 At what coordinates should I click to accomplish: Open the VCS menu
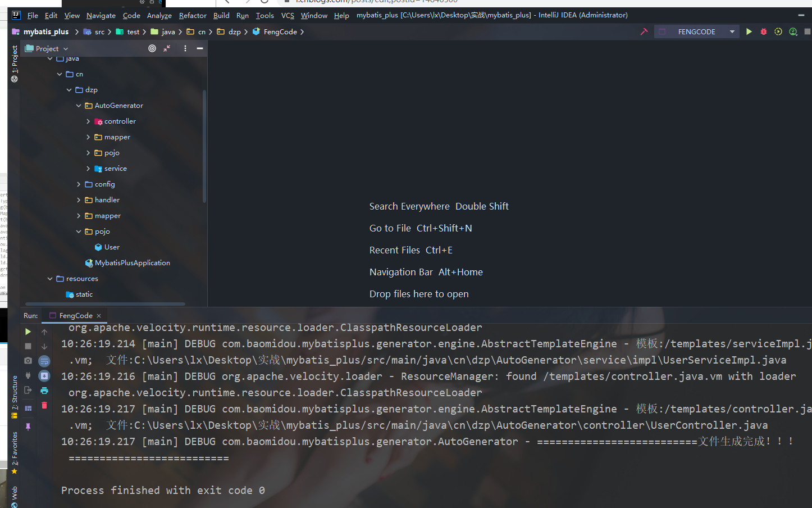pos(288,15)
